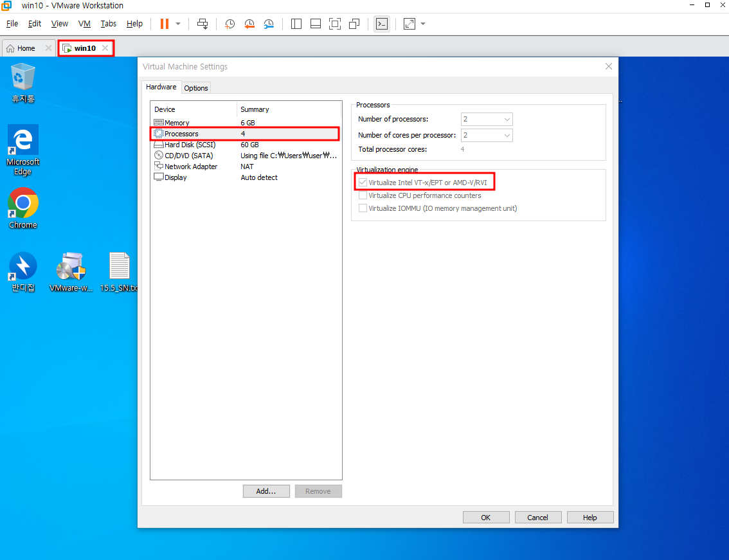Click the Cancel button

[x=538, y=517]
